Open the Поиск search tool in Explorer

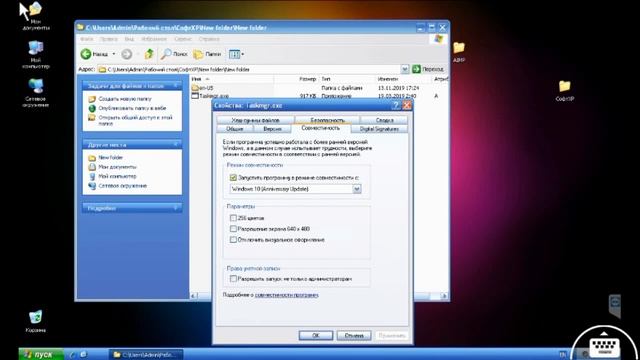point(174,54)
